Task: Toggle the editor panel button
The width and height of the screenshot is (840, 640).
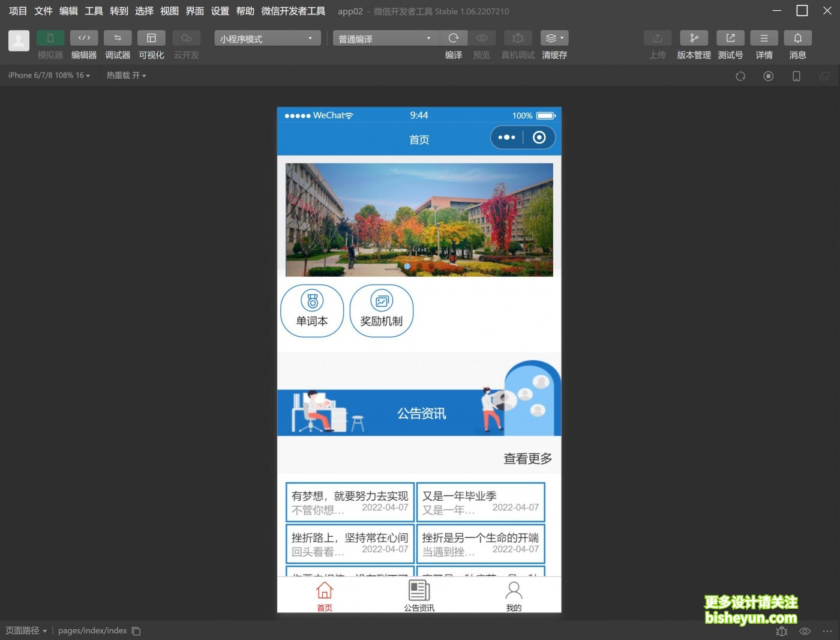Action: pyautogui.click(x=84, y=38)
